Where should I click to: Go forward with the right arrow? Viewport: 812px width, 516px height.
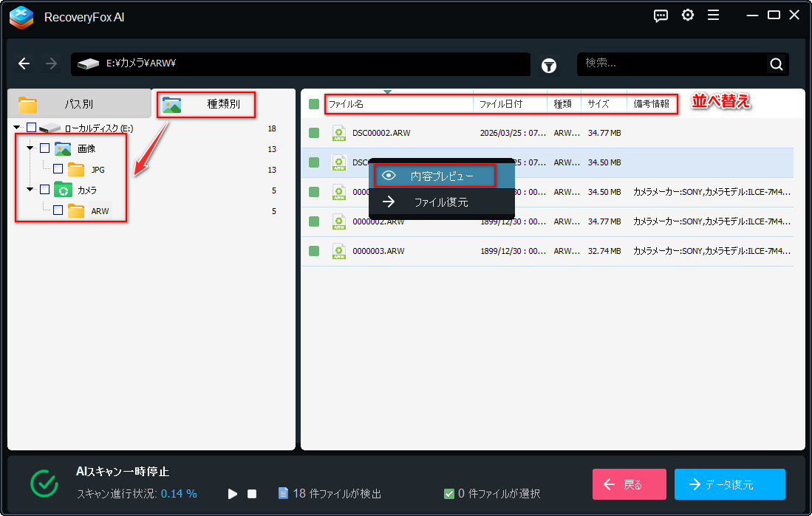pyautogui.click(x=51, y=63)
